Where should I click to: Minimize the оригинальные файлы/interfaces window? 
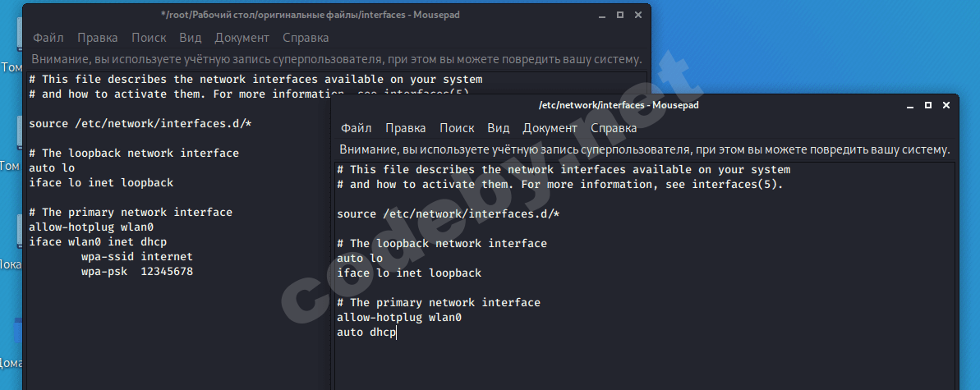coord(603,15)
